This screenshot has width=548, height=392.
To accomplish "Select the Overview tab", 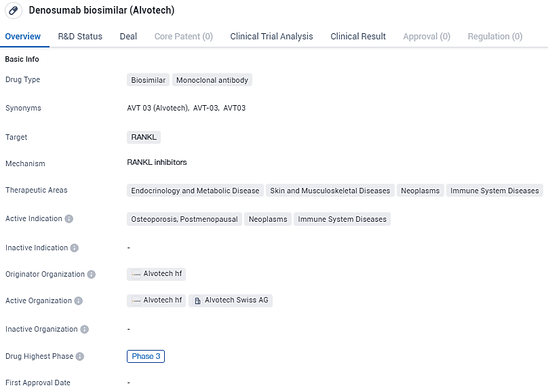I will pyautogui.click(x=22, y=37).
